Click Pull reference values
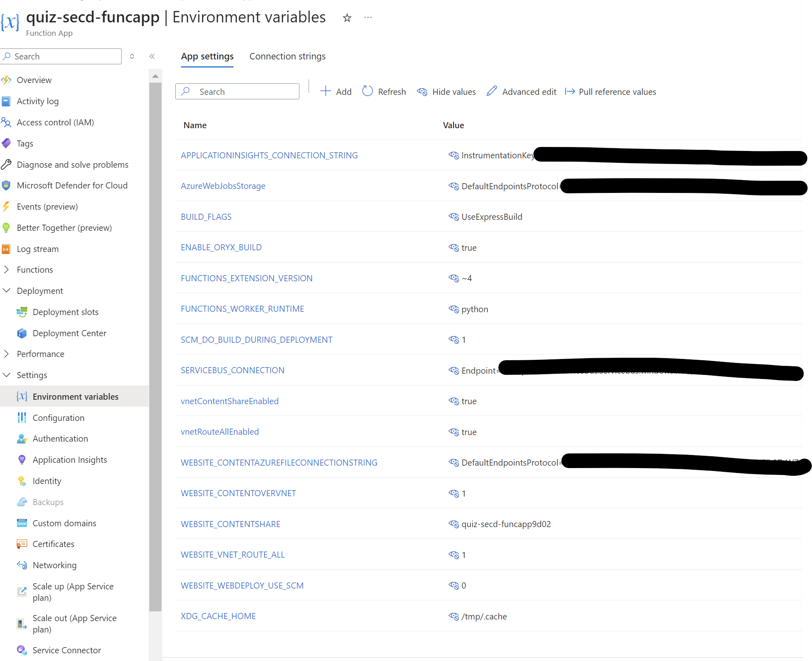 click(x=611, y=92)
